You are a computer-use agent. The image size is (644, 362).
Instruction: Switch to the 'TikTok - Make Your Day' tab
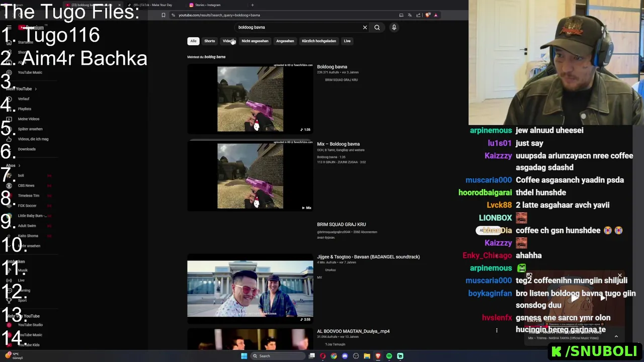[x=154, y=5]
